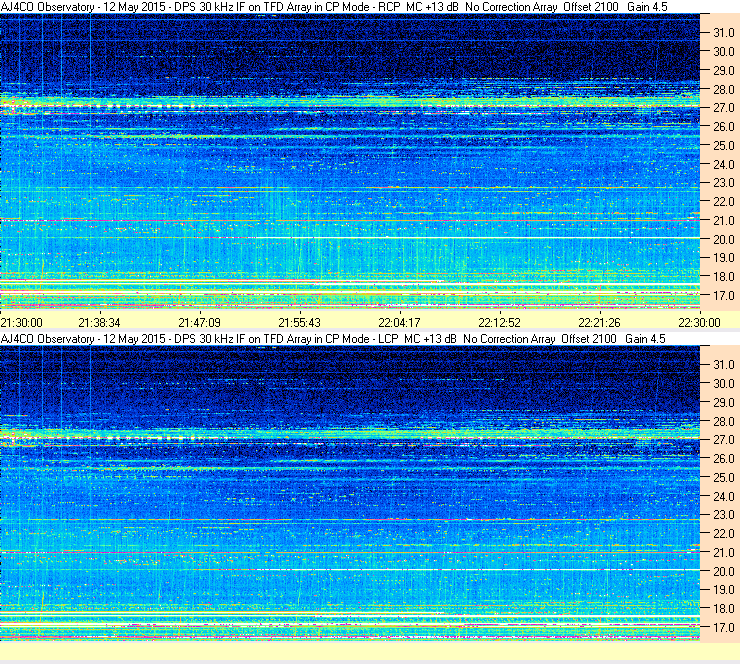The image size is (740, 664).
Task: Pick the 25.0 tick label on LCP axis
Action: click(723, 478)
